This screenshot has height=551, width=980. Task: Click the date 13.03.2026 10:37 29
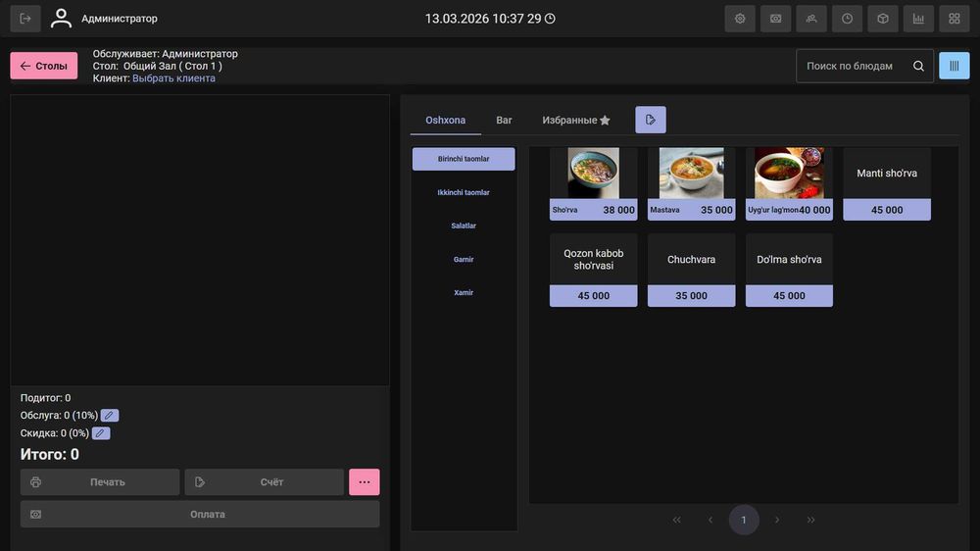point(483,19)
